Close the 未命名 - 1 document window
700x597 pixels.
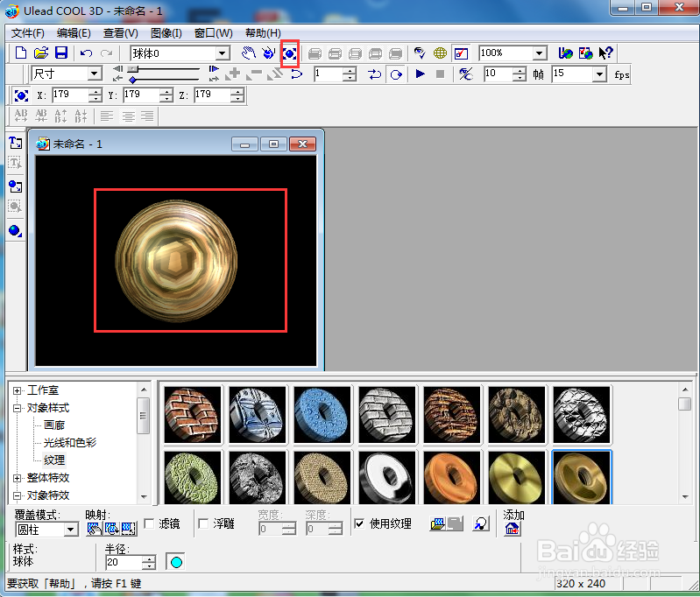(x=302, y=144)
